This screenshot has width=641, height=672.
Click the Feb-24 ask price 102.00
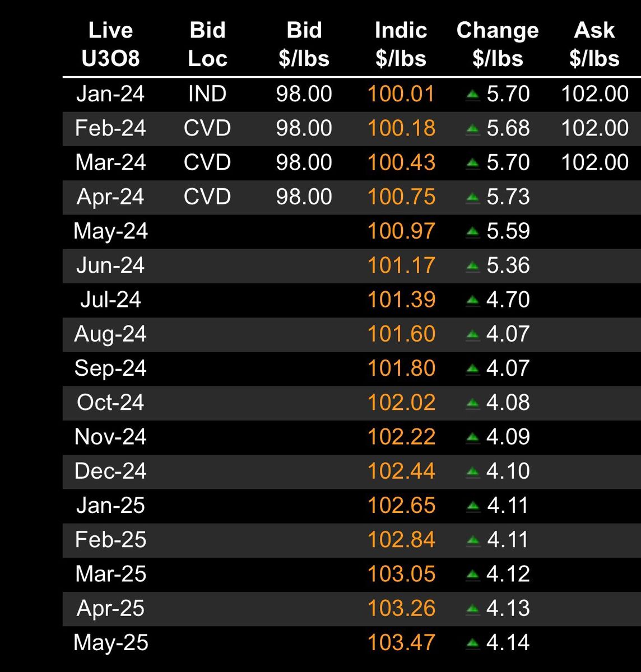click(x=594, y=128)
